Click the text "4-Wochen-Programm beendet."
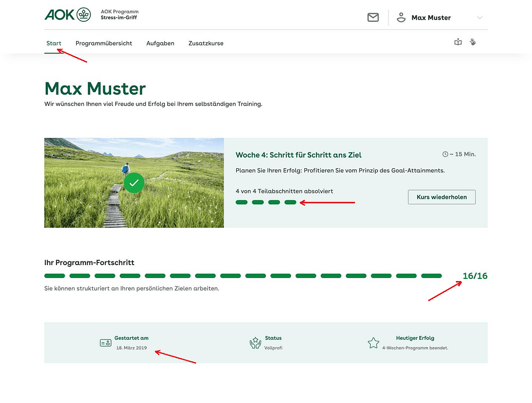The width and height of the screenshot is (532, 403). click(x=415, y=348)
